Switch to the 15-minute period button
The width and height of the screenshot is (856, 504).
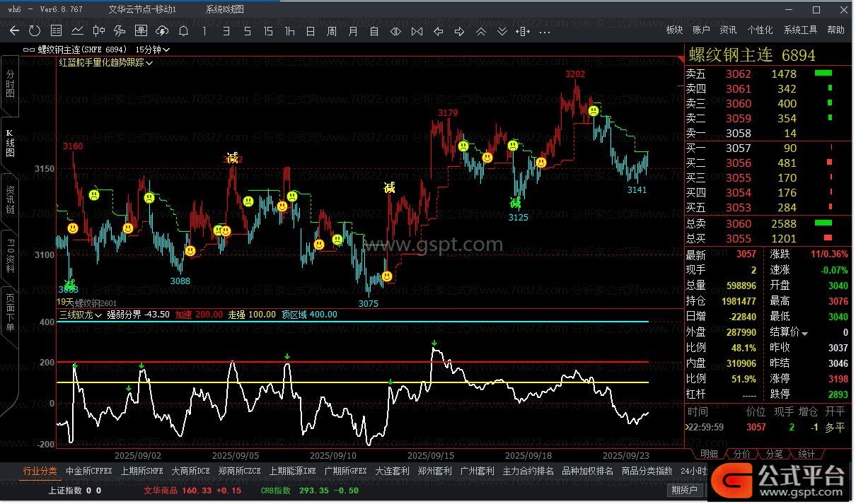pyautogui.click(x=268, y=31)
